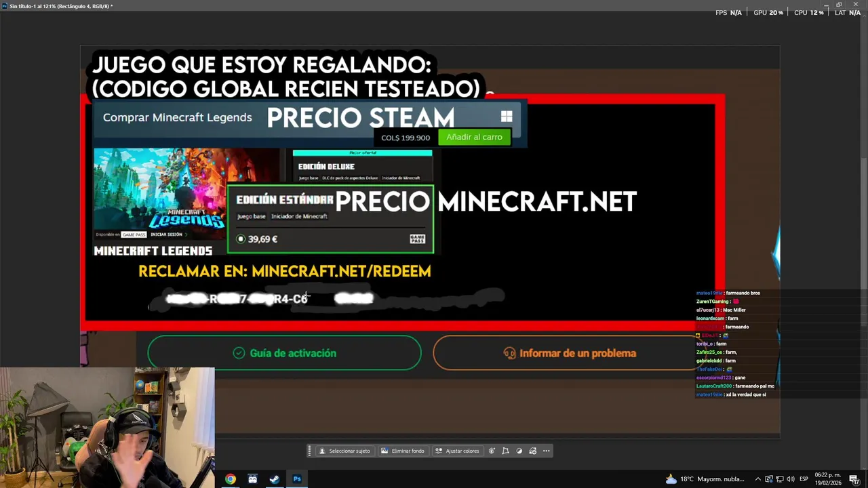Open Google Chrome from the taskbar
Screen dimensions: 868x488
(x=231, y=479)
